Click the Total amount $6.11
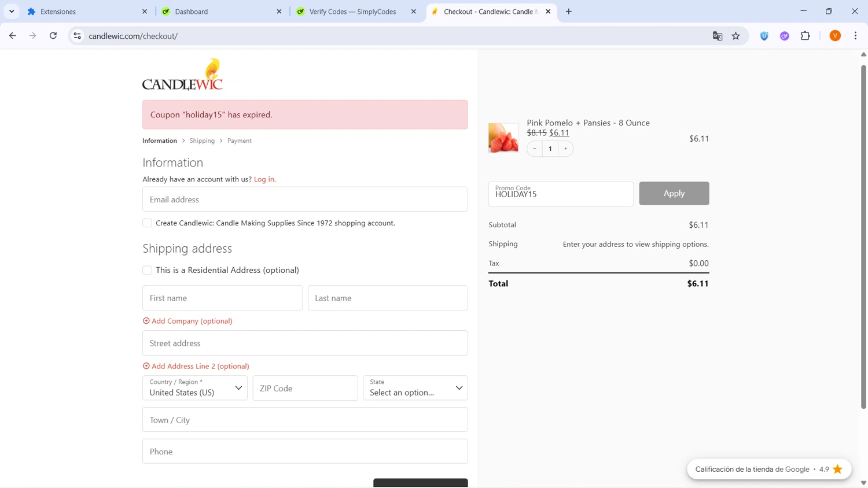The image size is (868, 488). point(697,283)
